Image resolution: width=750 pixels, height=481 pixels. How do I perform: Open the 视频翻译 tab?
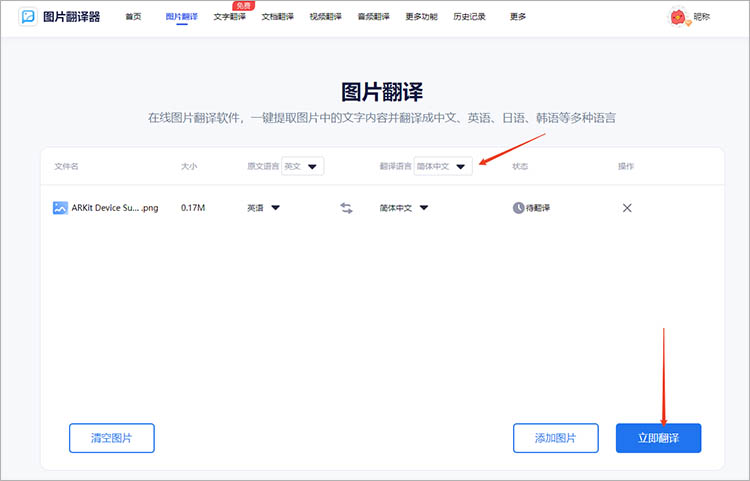pos(326,17)
